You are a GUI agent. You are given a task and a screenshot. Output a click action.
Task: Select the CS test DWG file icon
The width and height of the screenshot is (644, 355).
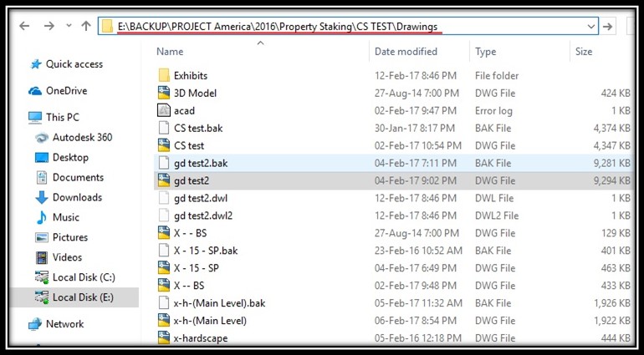click(x=164, y=145)
